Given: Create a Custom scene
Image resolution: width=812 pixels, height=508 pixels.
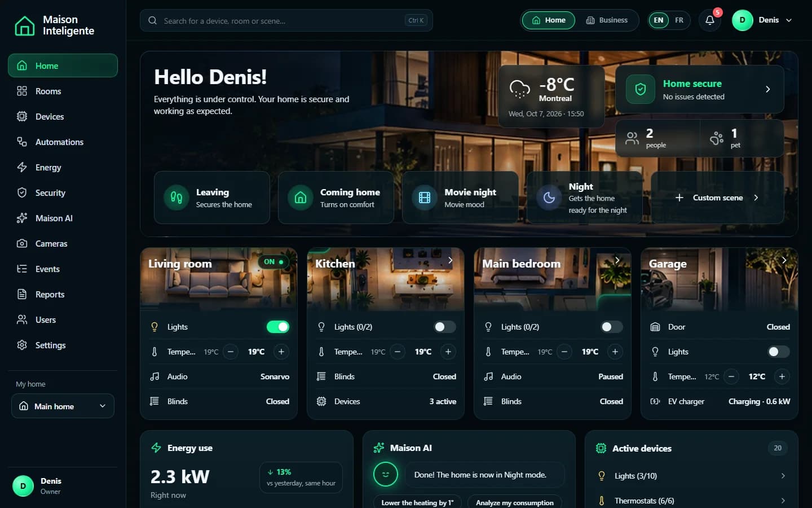Looking at the screenshot, I should point(717,198).
